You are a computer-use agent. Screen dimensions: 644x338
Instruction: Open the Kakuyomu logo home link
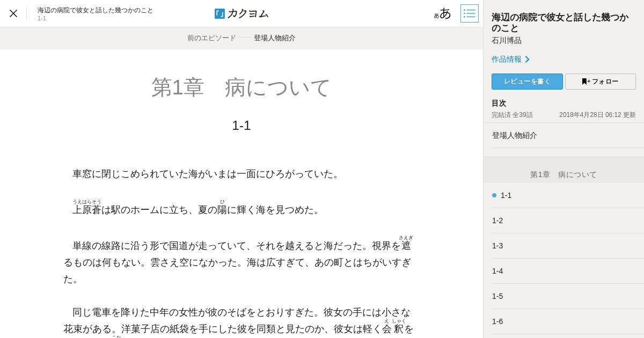pyautogui.click(x=241, y=13)
